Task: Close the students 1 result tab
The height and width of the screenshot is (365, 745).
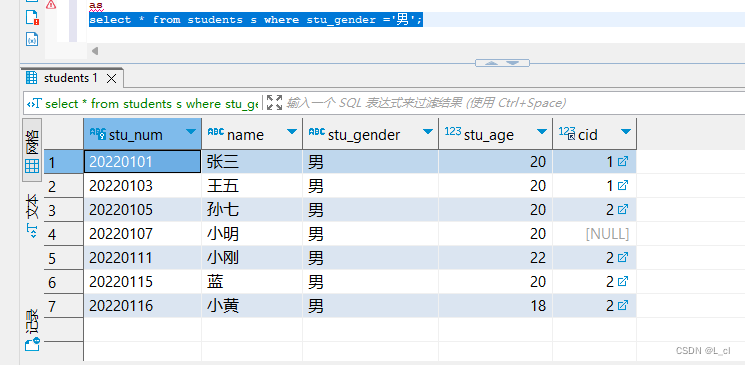Action: point(111,78)
